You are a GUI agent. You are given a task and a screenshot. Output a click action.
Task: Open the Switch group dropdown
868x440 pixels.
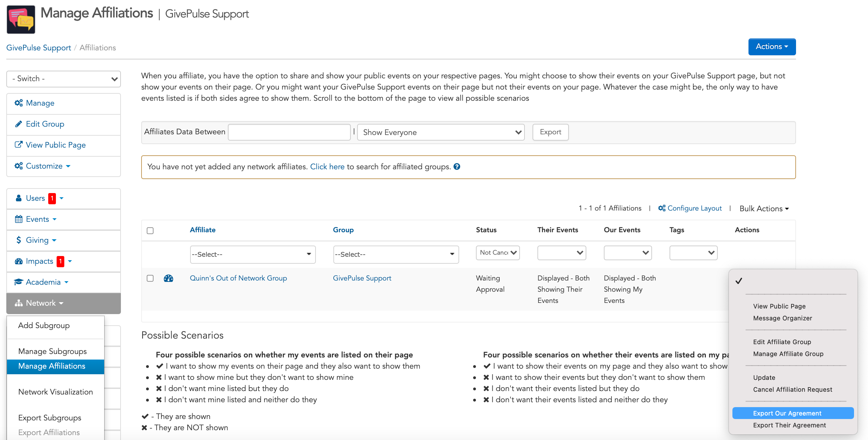(64, 79)
